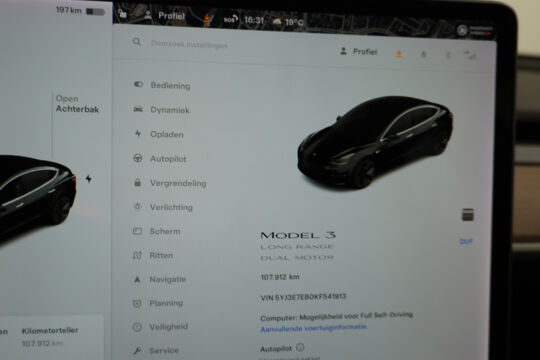Open the Veiligheid settings entry

pos(160,327)
